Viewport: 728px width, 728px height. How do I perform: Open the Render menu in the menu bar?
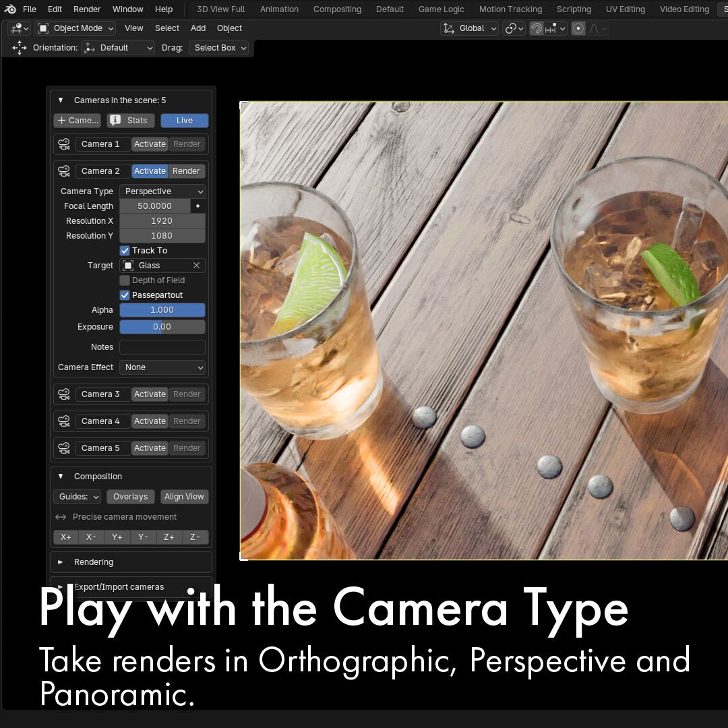87,9
